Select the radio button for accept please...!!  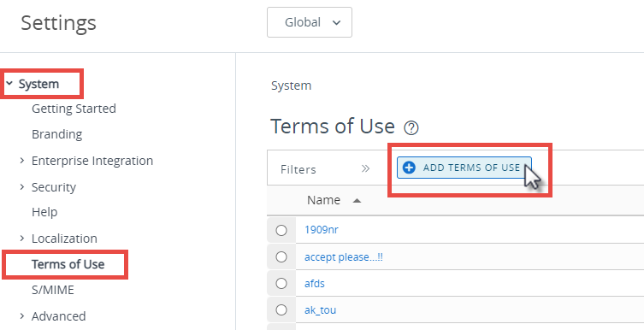(281, 257)
